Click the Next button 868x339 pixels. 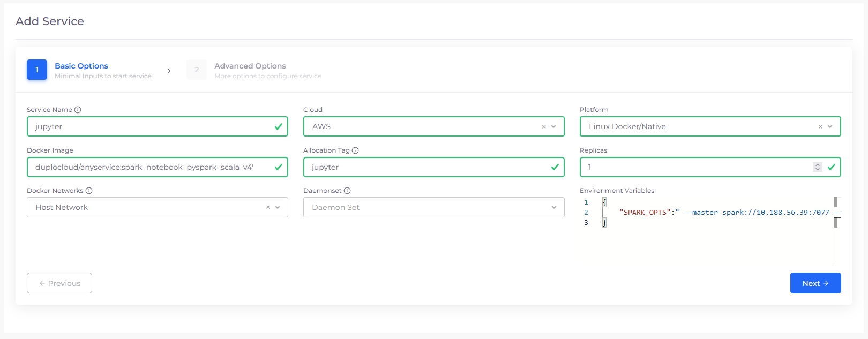coord(815,283)
